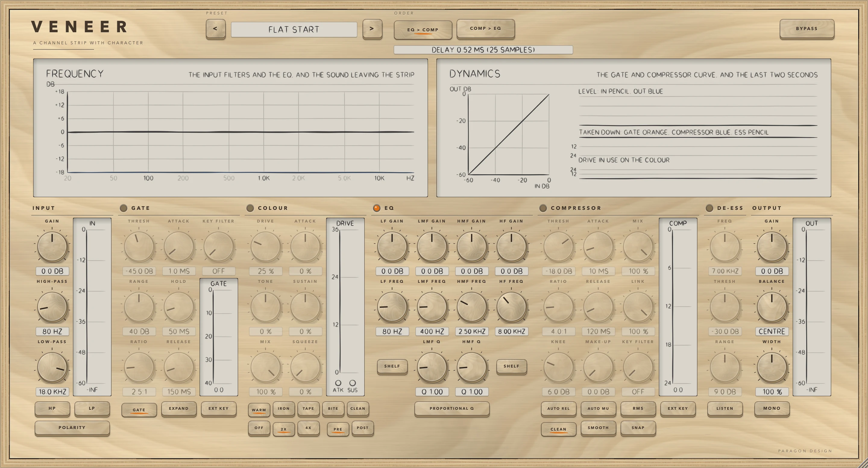This screenshot has height=468, width=868.
Task: Set colour oversampling to OFF
Action: click(x=259, y=428)
